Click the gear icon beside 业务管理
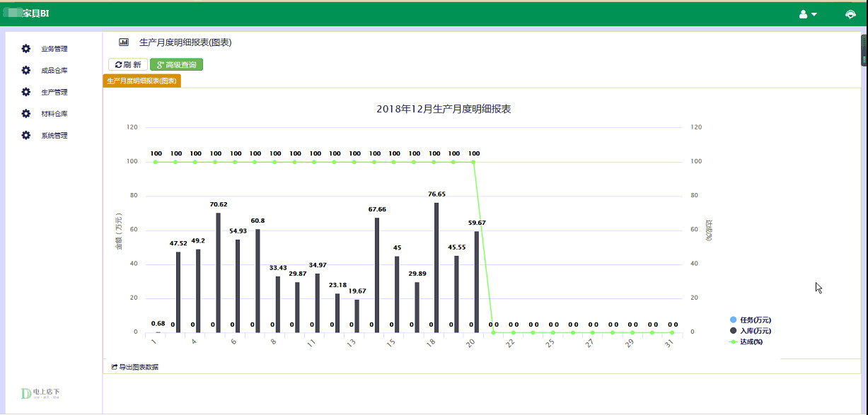 click(26, 49)
